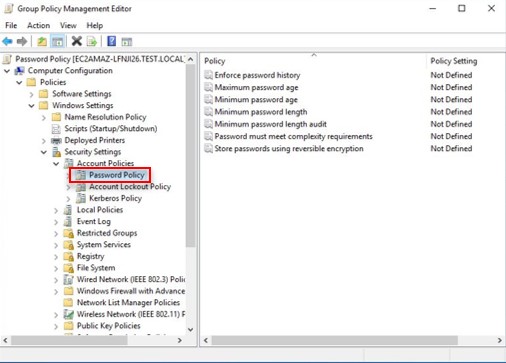The height and width of the screenshot is (363, 506).
Task: Click the Scripts (Startup/Shutdown) icon
Action: tap(56, 129)
